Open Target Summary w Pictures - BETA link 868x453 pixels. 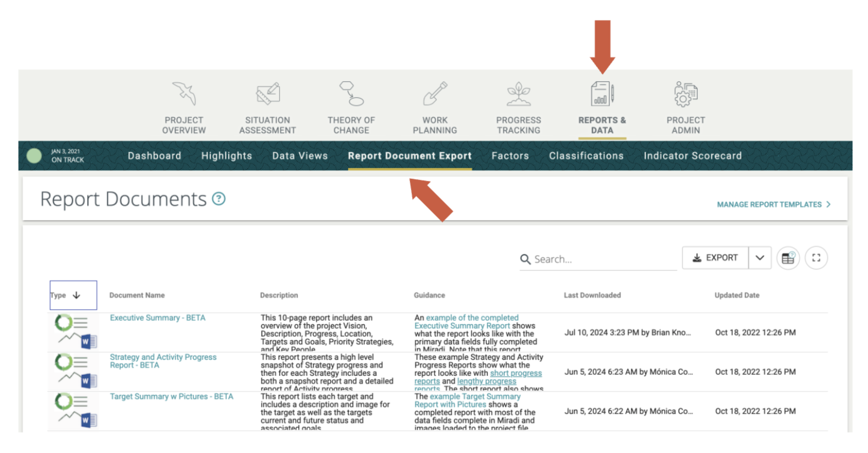click(x=171, y=396)
